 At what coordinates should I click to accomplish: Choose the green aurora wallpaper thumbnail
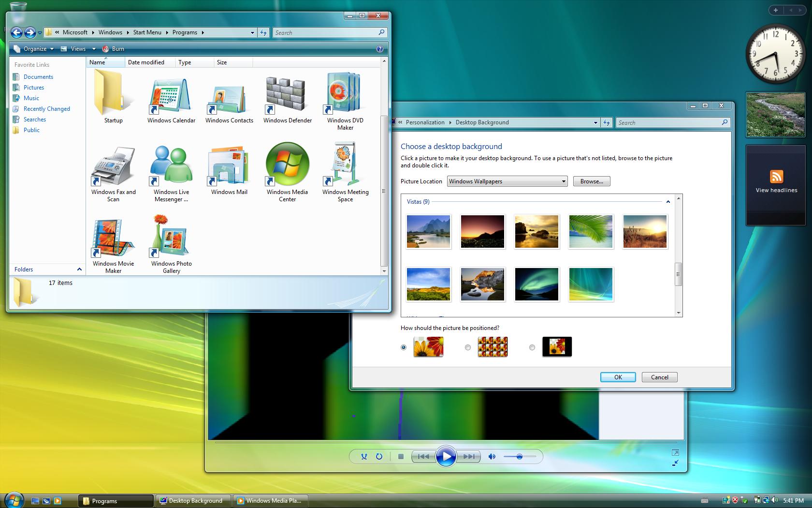click(x=536, y=284)
